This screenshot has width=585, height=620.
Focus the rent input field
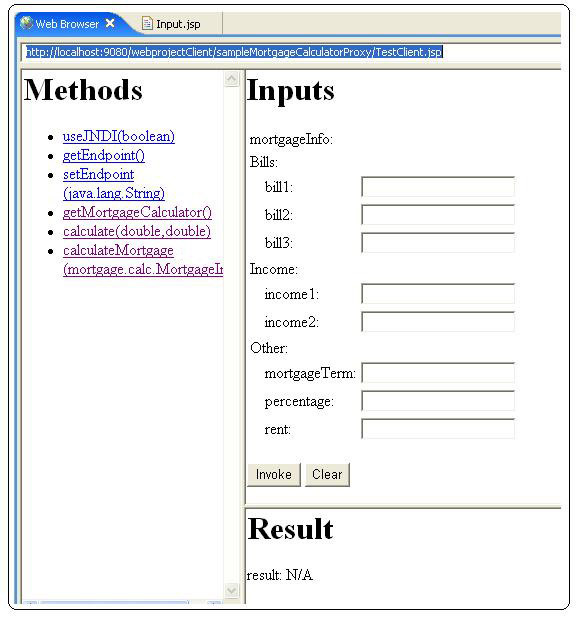(x=438, y=429)
